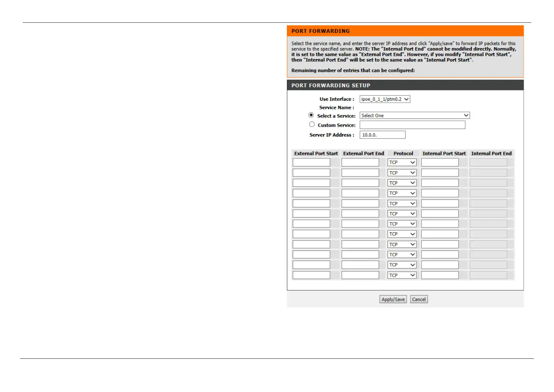This screenshot has height=392, width=554.
Task: Click the first row External Port Start field
Action: coord(311,162)
